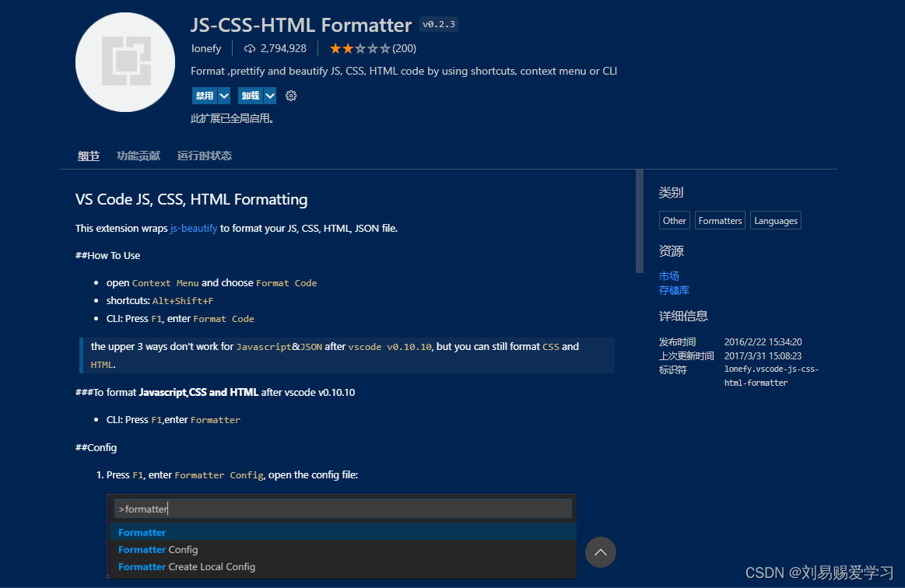Click the Context Menu code text
This screenshot has width=905, height=588.
tap(165, 283)
